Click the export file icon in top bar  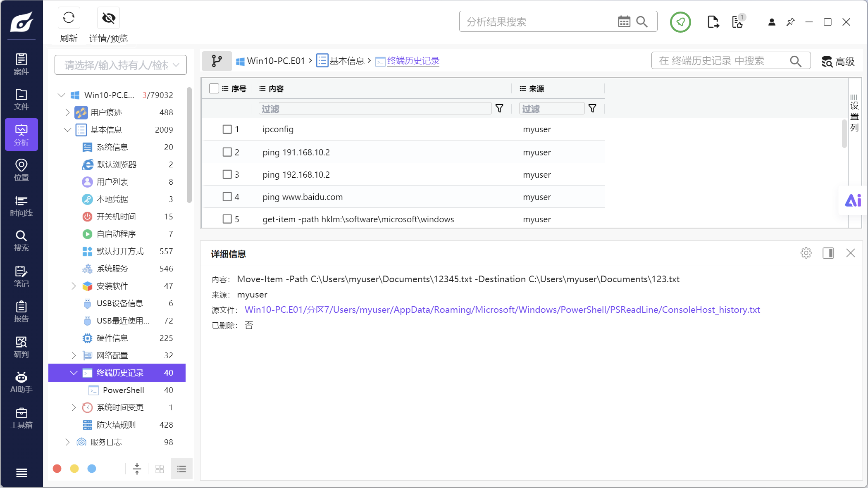(713, 22)
